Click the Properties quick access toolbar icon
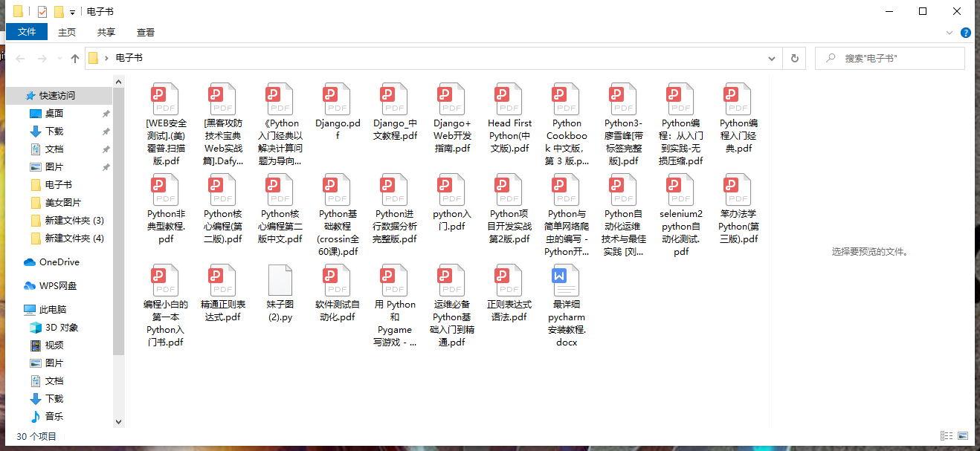The height and width of the screenshot is (451, 980). click(x=42, y=11)
